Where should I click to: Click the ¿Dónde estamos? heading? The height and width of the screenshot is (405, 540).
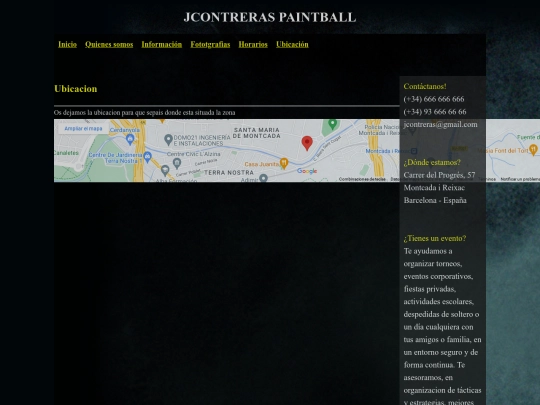tap(432, 163)
